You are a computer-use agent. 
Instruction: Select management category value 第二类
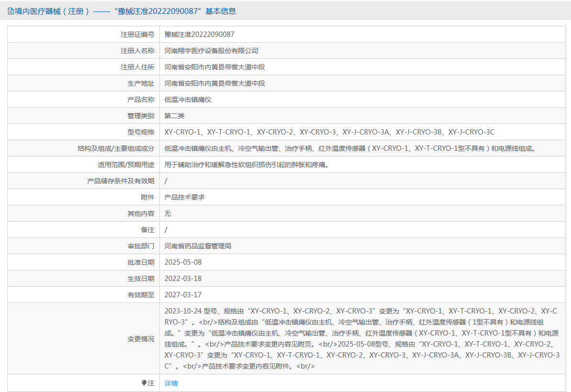pos(174,116)
